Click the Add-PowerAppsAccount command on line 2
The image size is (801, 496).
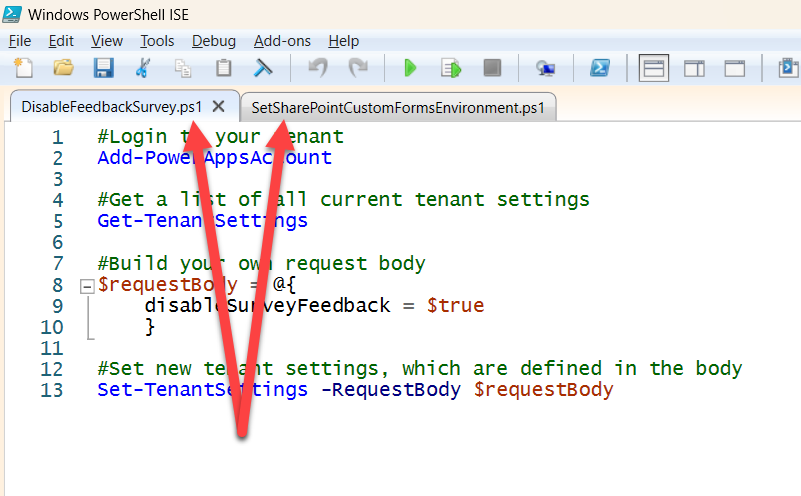coord(215,158)
